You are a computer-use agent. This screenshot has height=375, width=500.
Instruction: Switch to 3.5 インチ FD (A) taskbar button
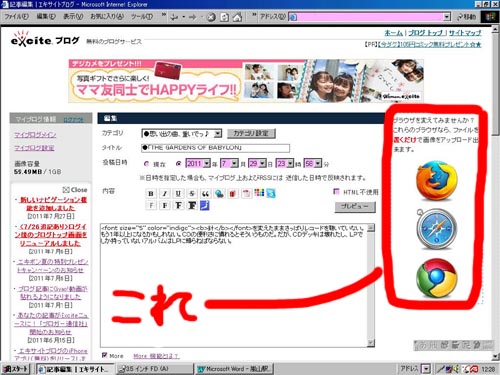point(155,369)
